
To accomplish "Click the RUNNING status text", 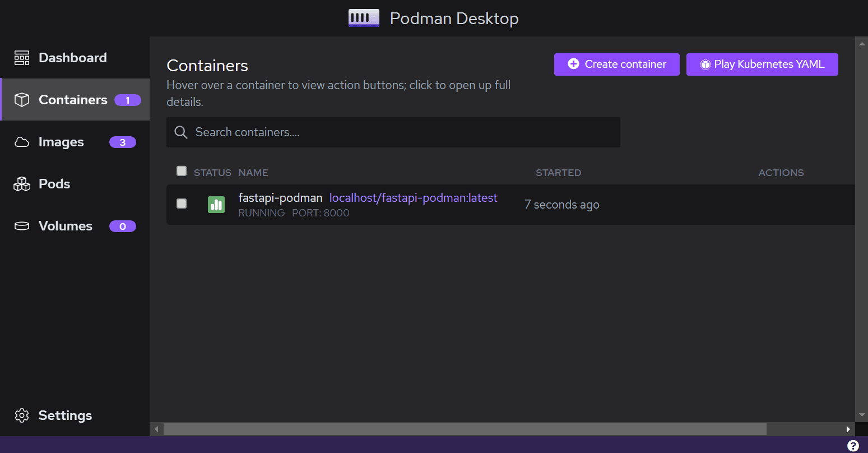I will pos(262,213).
